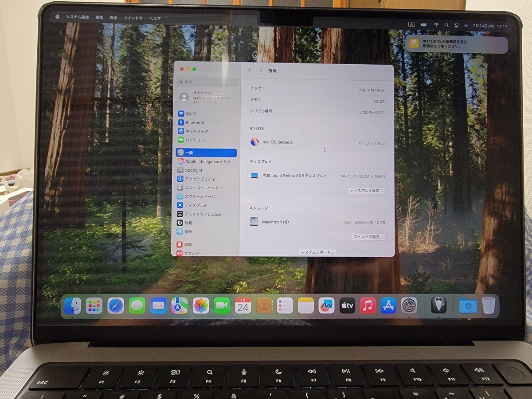Open Reminders from the Dock
This screenshot has width=532, height=399.
tap(285, 305)
